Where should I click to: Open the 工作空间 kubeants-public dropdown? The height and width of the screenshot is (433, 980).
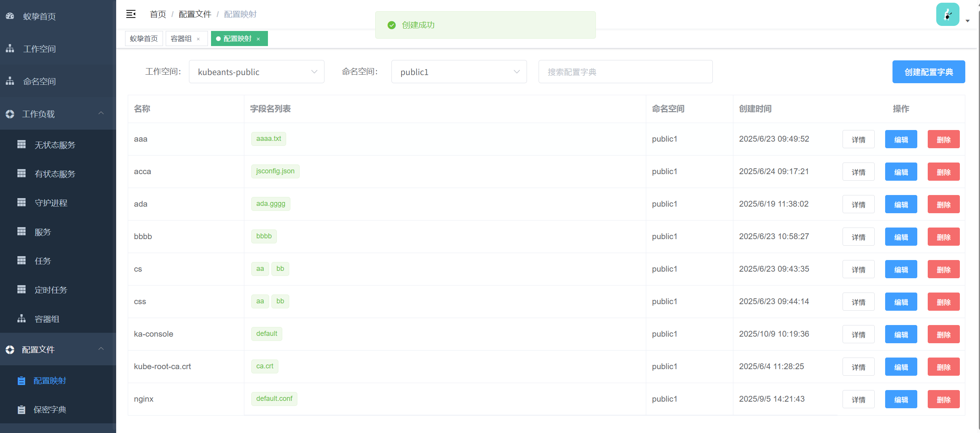tap(256, 72)
